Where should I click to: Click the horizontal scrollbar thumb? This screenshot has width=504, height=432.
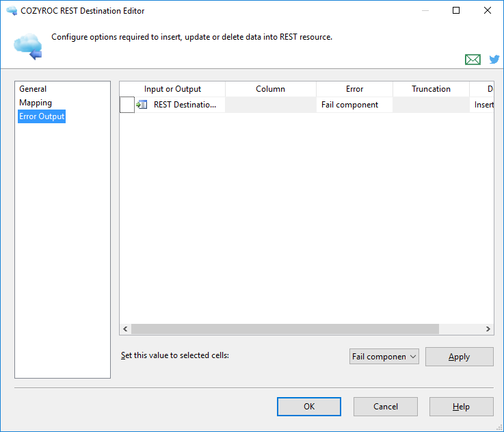285,329
